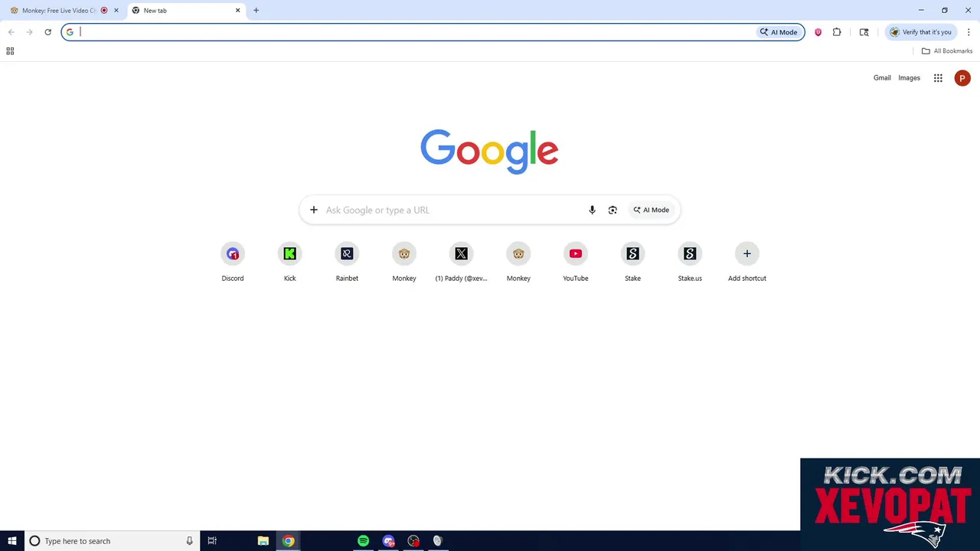Open File Explorer from the taskbar
Viewport: 980px width, 551px height.
pyautogui.click(x=263, y=541)
